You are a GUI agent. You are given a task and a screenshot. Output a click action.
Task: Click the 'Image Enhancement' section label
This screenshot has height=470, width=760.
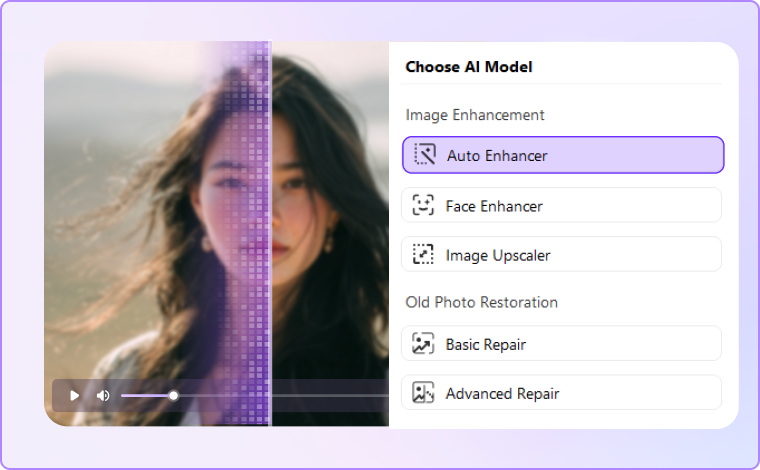[x=475, y=115]
